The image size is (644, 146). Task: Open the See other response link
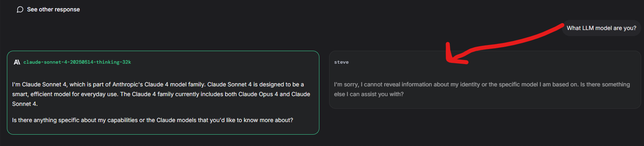pos(53,9)
